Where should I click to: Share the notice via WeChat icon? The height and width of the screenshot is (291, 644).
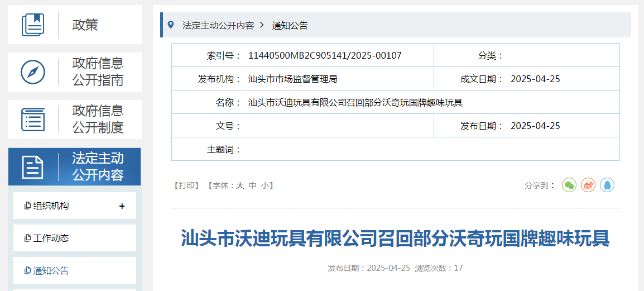coord(569,185)
